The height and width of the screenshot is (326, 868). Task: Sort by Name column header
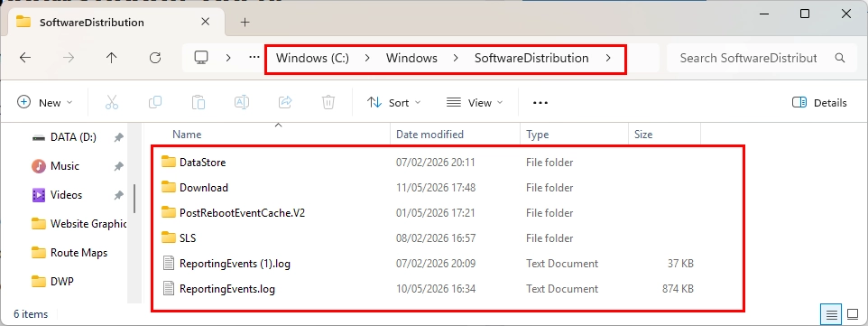click(x=187, y=135)
